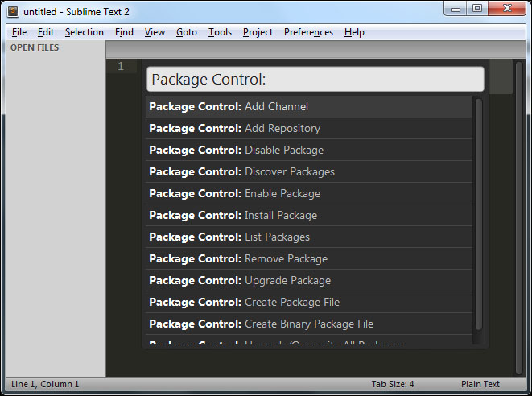This screenshot has height=396, width=532.
Task: Open the Tab Size selector in status bar
Action: point(393,385)
